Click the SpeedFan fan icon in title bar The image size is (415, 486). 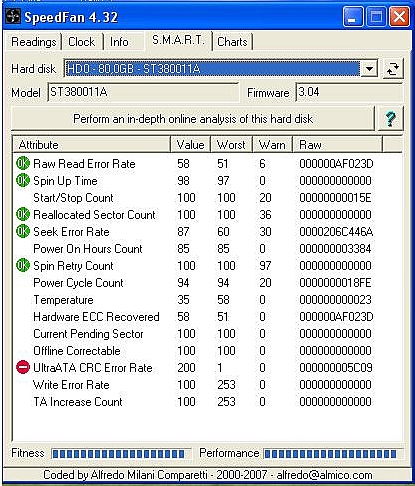[x=13, y=16]
